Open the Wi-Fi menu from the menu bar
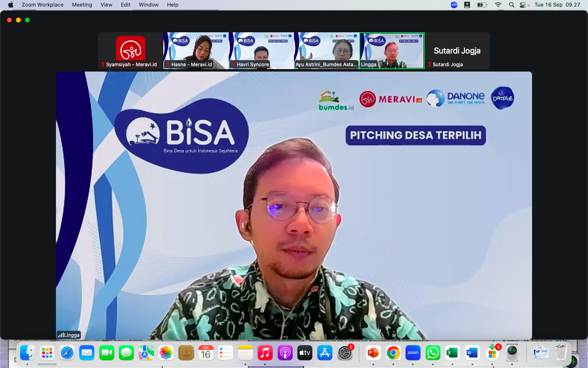 pyautogui.click(x=498, y=5)
